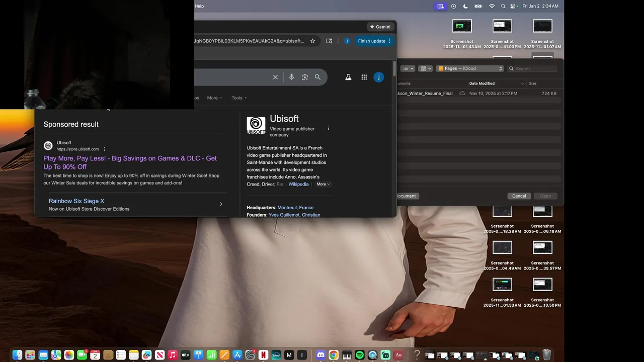
Task: Open Spotlight search in menu bar
Action: pyautogui.click(x=503, y=6)
